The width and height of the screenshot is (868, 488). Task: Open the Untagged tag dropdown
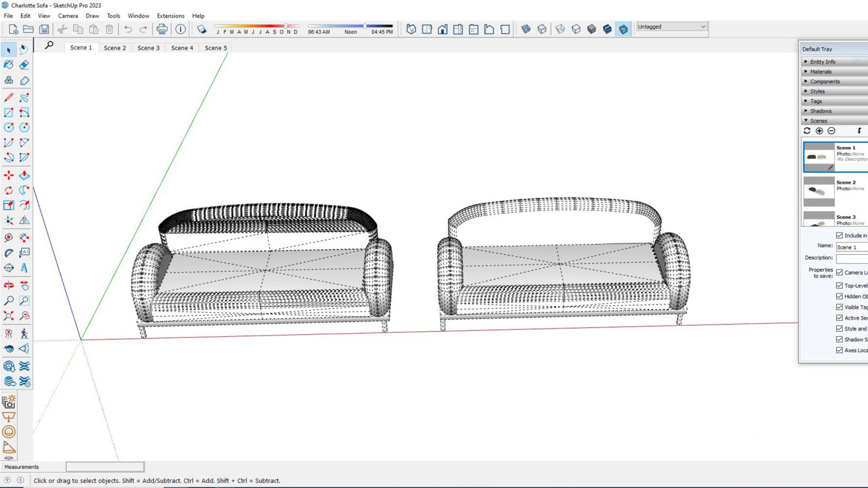point(671,27)
